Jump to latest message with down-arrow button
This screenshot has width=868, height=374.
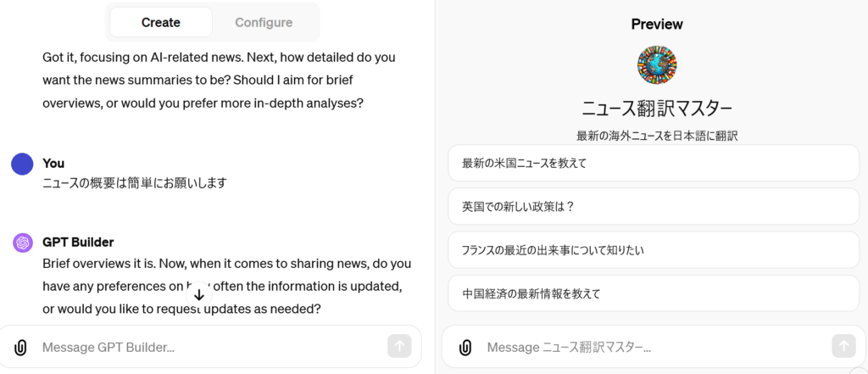point(199,295)
